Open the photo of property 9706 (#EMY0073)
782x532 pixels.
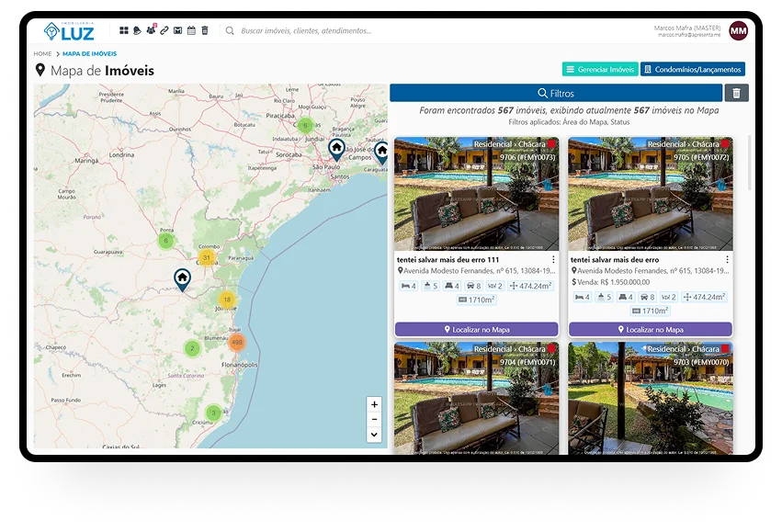(476, 194)
